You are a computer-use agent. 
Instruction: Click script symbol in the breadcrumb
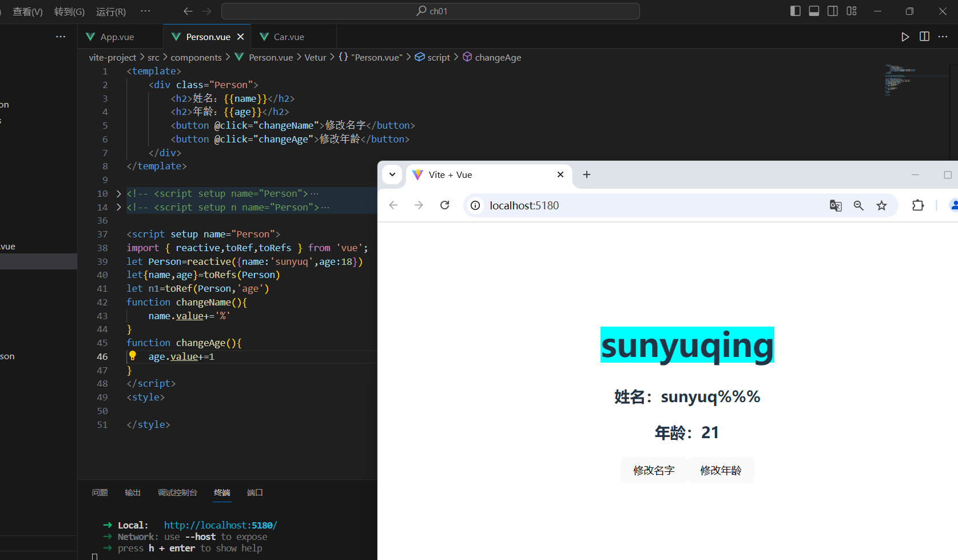click(x=432, y=57)
